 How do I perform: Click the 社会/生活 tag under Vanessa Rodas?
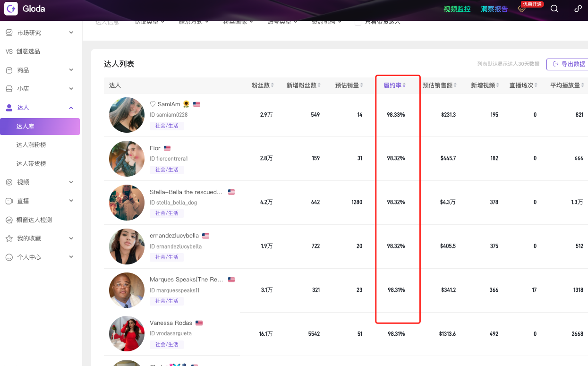point(167,344)
